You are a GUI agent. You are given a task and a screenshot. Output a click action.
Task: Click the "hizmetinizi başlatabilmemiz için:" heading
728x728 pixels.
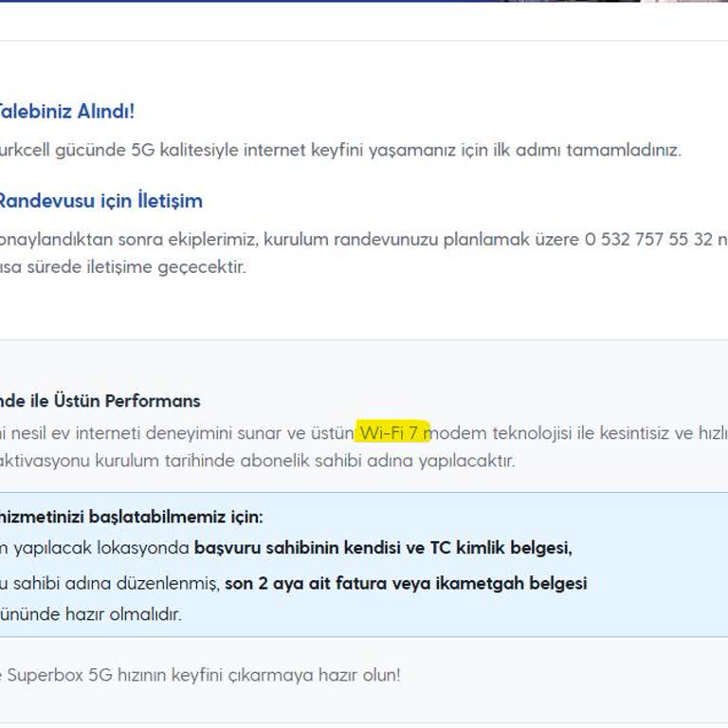(x=131, y=518)
